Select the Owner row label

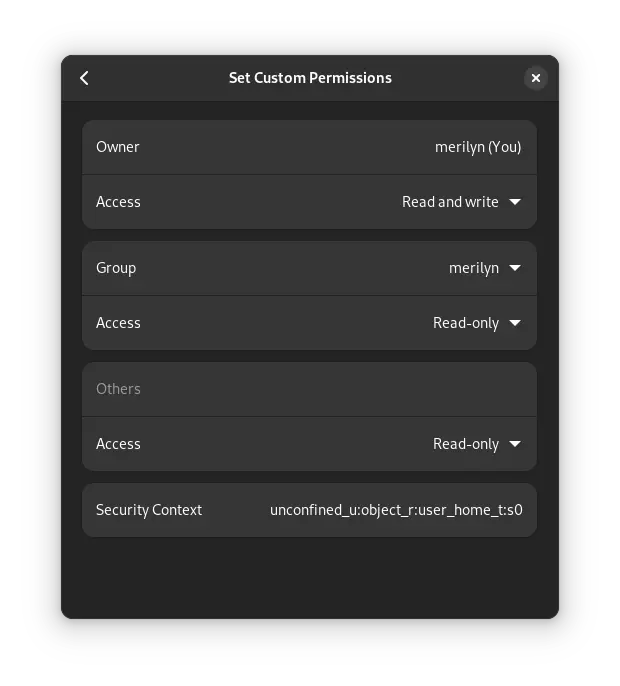[x=118, y=147]
